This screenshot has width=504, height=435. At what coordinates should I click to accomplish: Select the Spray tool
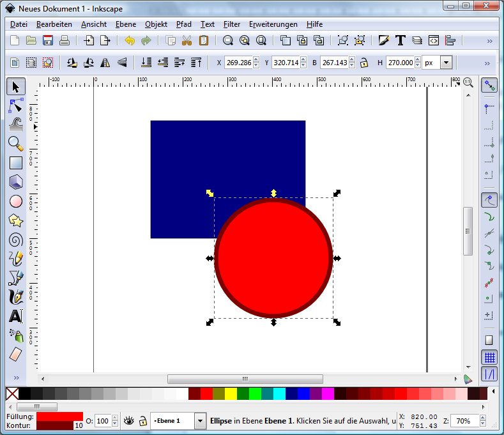16,335
